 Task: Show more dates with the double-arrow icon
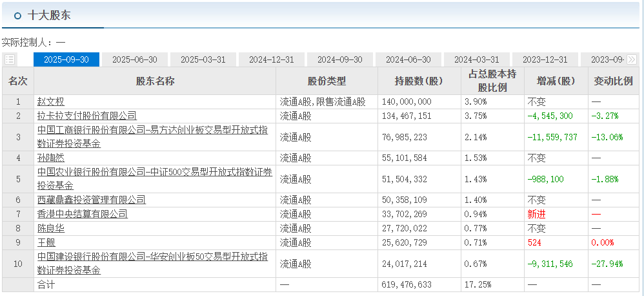click(632, 59)
